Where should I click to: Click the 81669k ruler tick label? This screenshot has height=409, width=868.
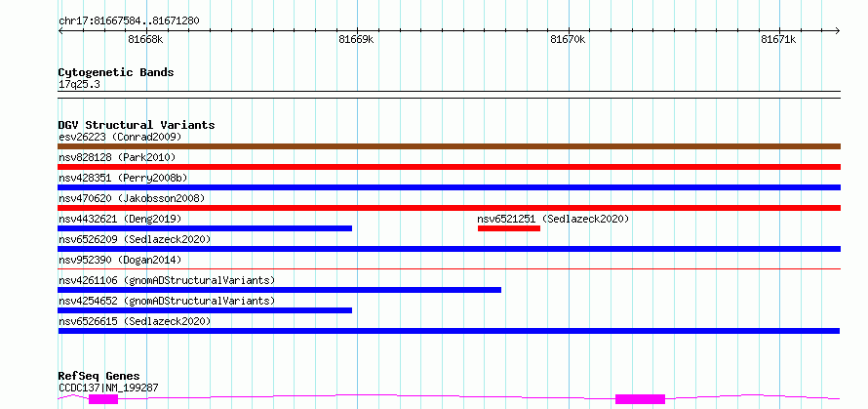pyautogui.click(x=357, y=39)
